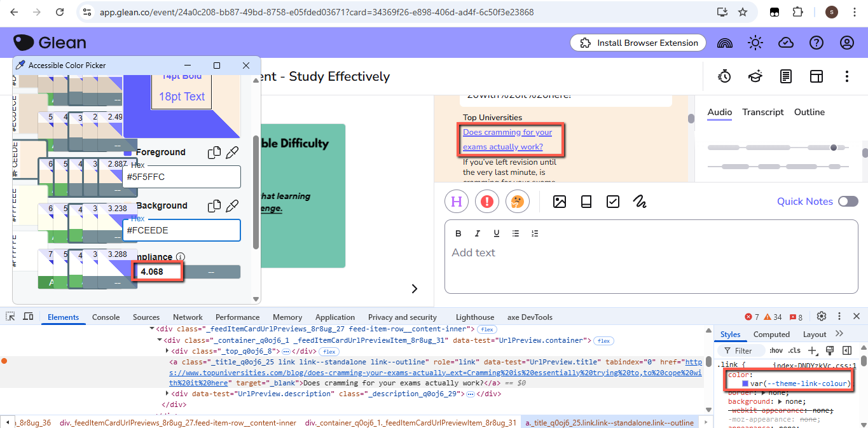Click the color swatch for theme-link-colour
This screenshot has height=428, width=868.
(745, 383)
